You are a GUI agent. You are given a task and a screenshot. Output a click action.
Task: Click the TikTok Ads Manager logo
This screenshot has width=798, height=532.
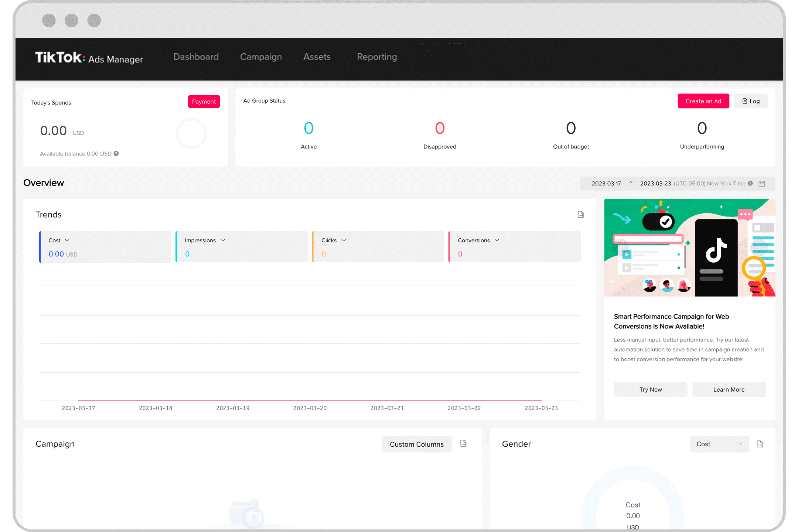point(89,58)
